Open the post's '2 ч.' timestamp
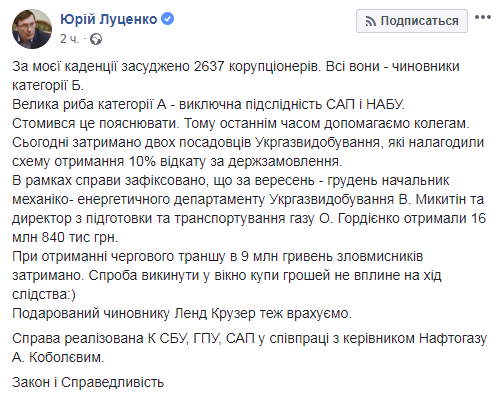This screenshot has height=399, width=498. (70, 39)
